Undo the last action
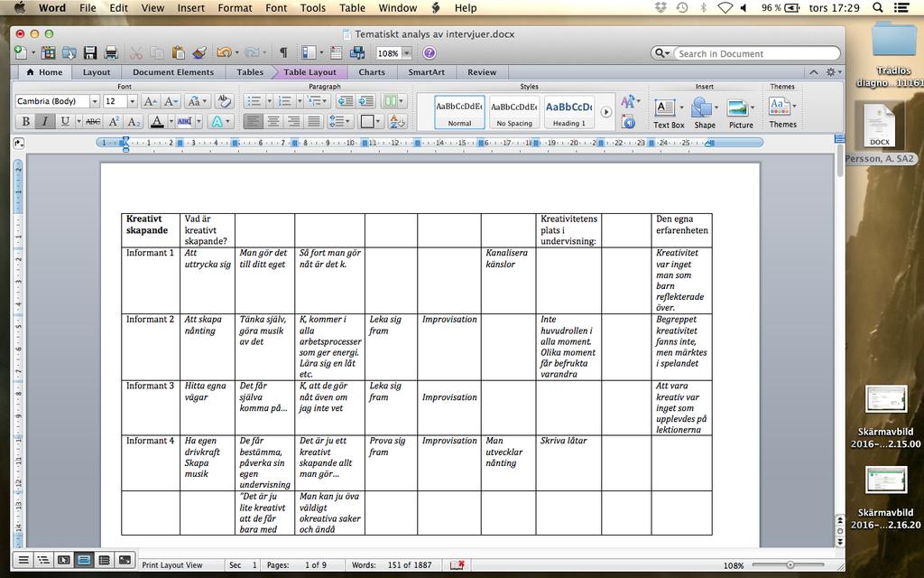The image size is (924, 578). [x=224, y=53]
